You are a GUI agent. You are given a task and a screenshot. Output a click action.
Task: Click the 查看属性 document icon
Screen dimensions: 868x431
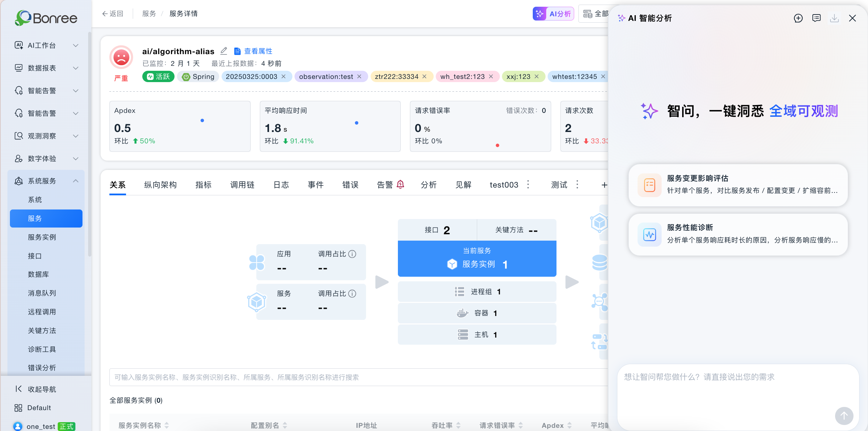coord(237,51)
